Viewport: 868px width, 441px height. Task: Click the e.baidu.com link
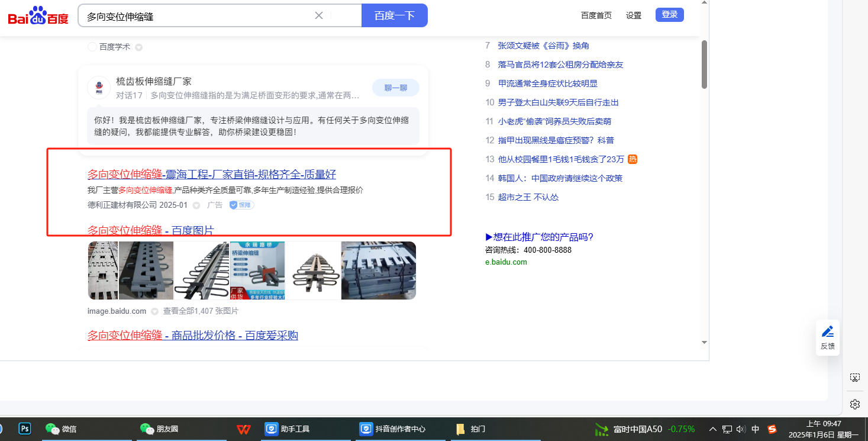pyautogui.click(x=506, y=262)
